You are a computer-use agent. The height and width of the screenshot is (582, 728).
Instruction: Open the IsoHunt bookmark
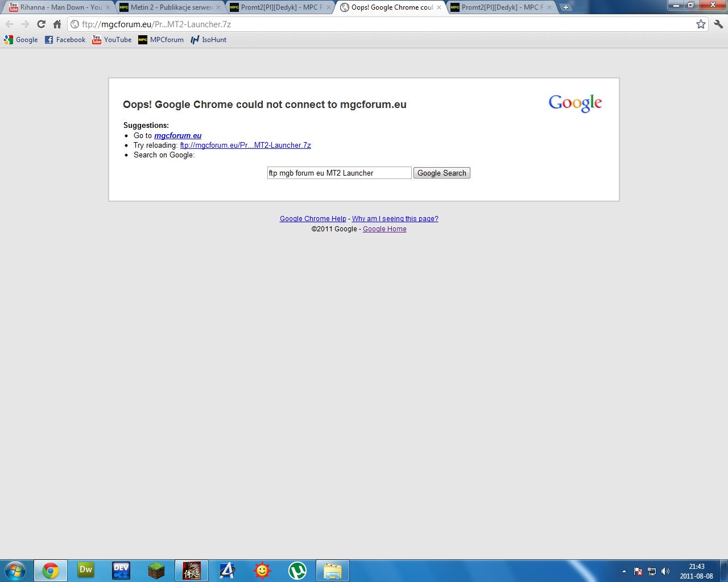pos(209,40)
